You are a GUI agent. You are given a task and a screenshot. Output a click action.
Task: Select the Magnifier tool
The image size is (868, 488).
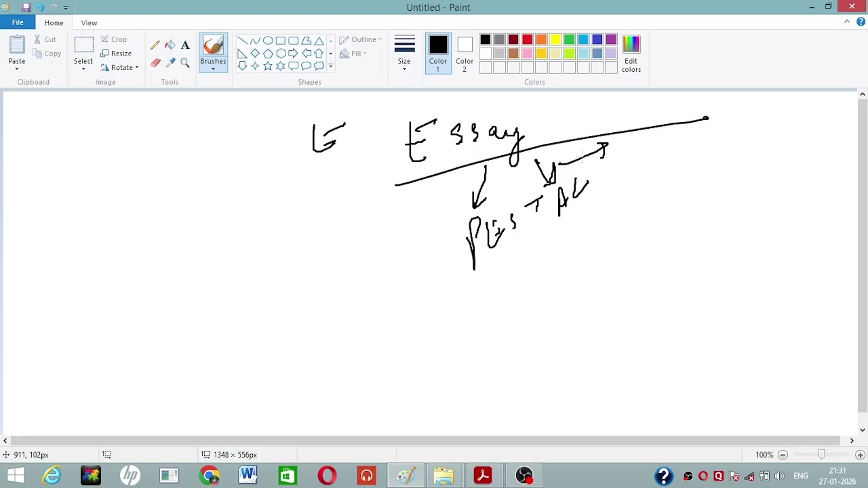(x=185, y=62)
